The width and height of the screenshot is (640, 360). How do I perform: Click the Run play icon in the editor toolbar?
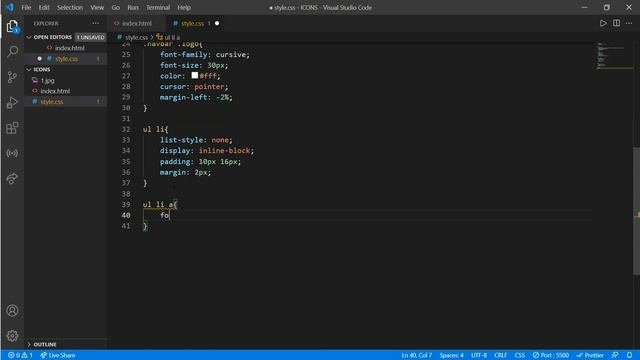click(x=603, y=23)
